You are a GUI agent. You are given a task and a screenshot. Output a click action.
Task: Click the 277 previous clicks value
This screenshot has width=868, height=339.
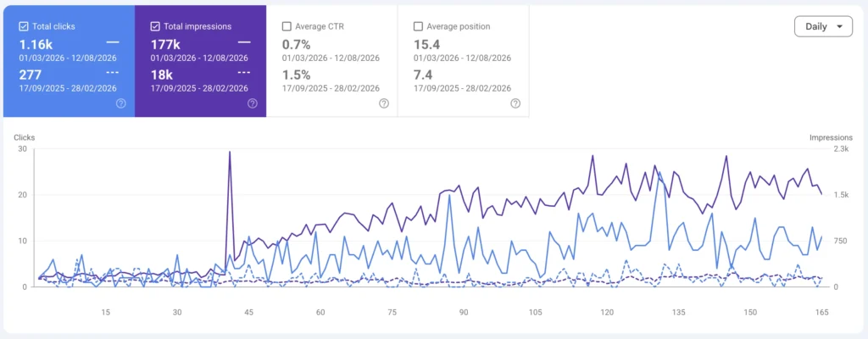click(x=30, y=75)
